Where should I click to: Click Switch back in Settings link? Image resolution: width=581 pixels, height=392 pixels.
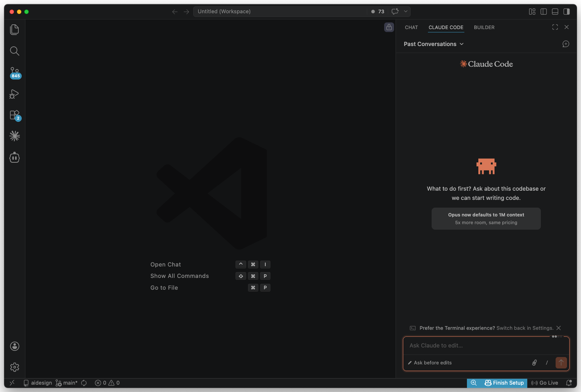[525, 328]
